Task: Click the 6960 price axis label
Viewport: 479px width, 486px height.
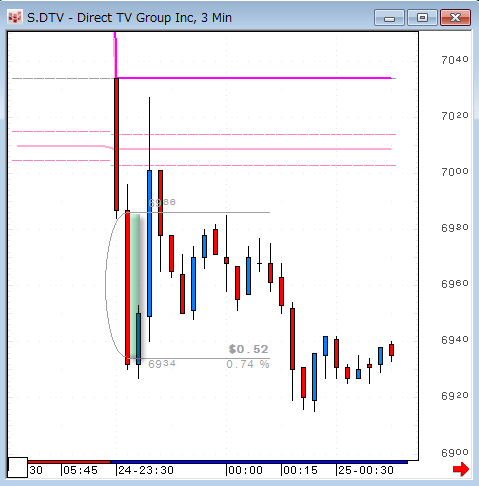Action: [455, 284]
